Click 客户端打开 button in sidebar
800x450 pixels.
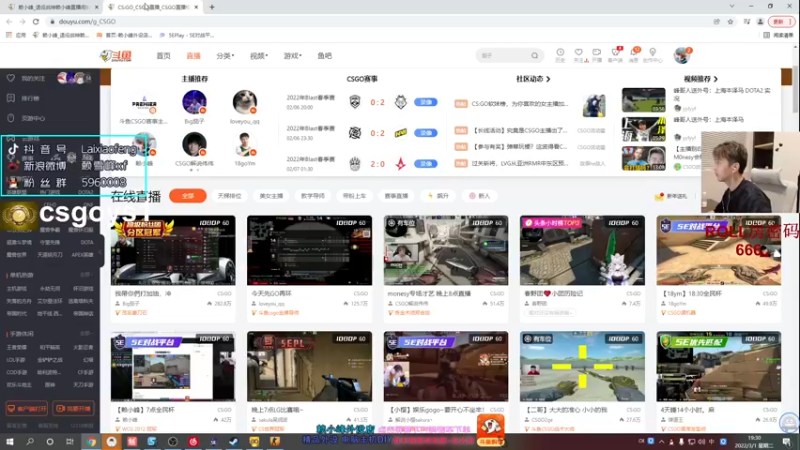pos(27,409)
